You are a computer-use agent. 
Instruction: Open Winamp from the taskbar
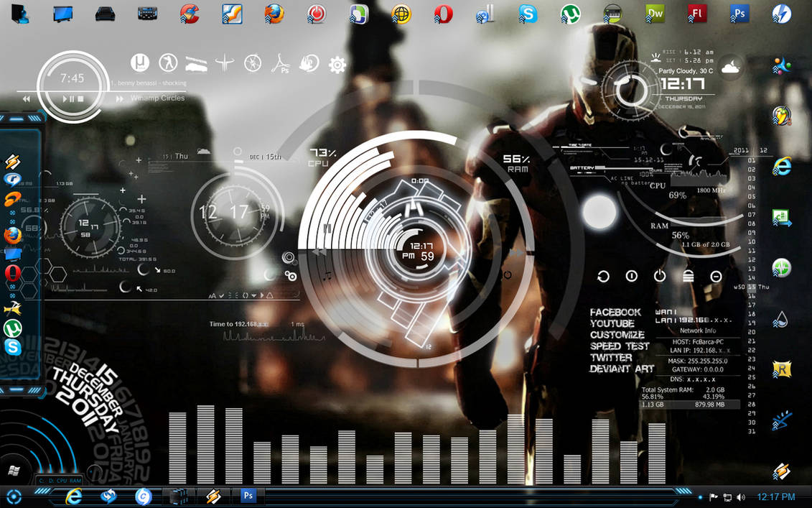point(213,496)
